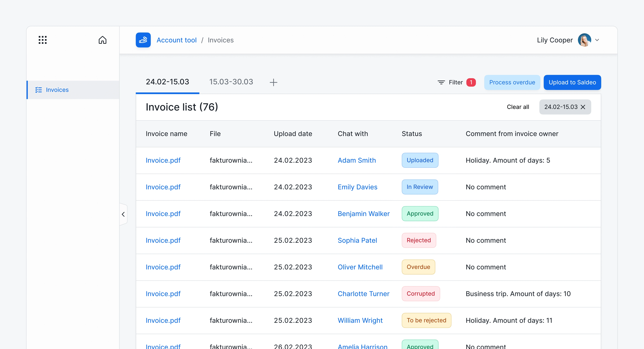Open the Account tool breadcrumb link

point(176,40)
